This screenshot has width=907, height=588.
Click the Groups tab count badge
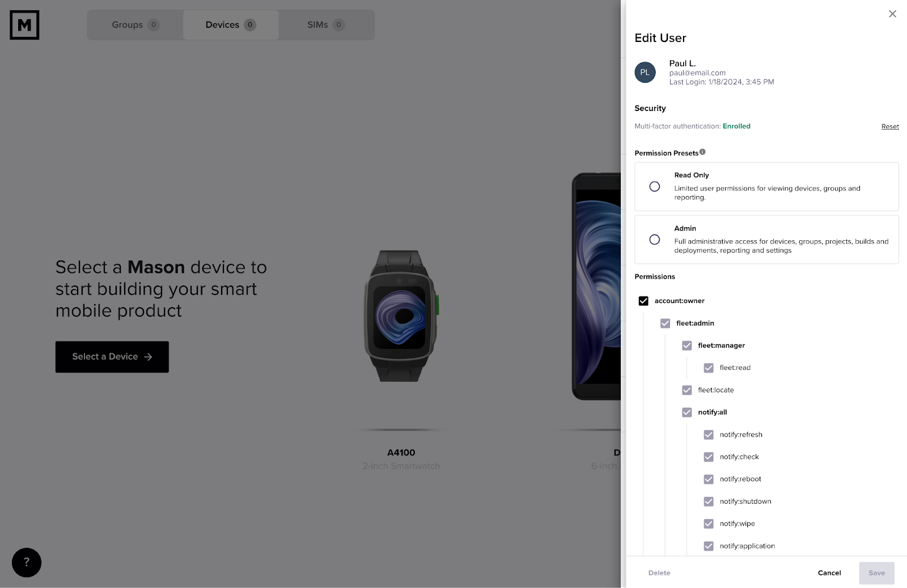[x=154, y=25]
